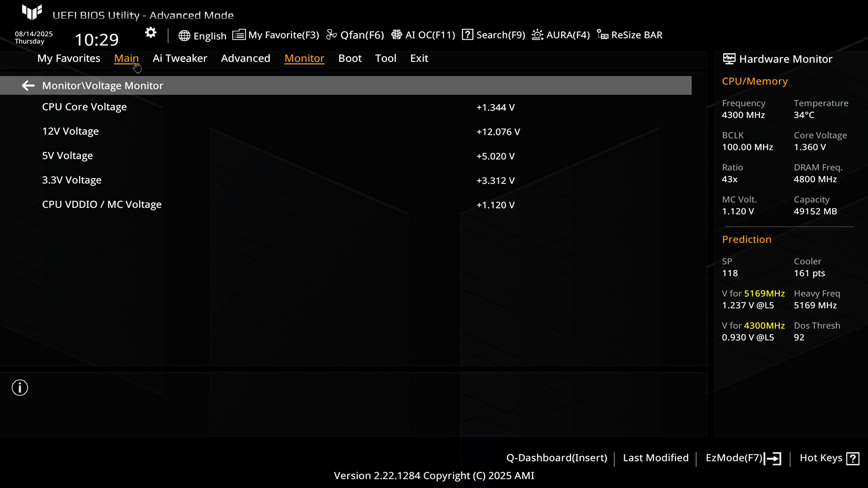868x488 pixels.
Task: Open AI OC guide icon
Action: [396, 35]
